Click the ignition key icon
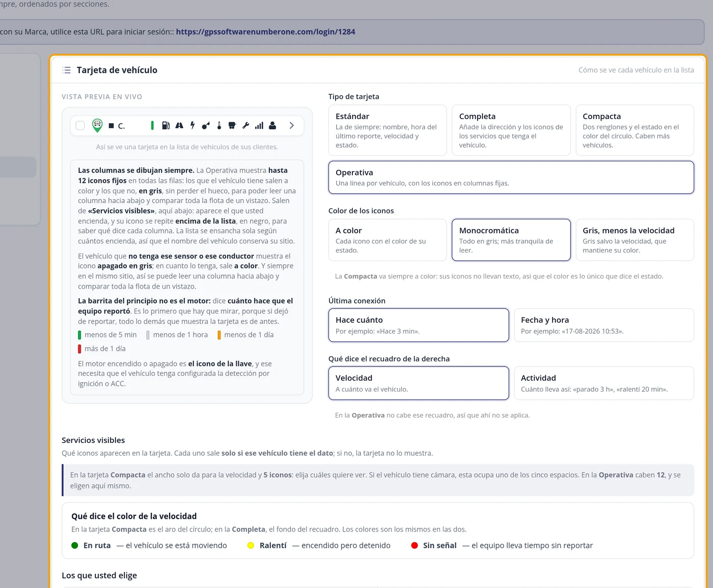Image resolution: width=713 pixels, height=588 pixels. tap(206, 125)
